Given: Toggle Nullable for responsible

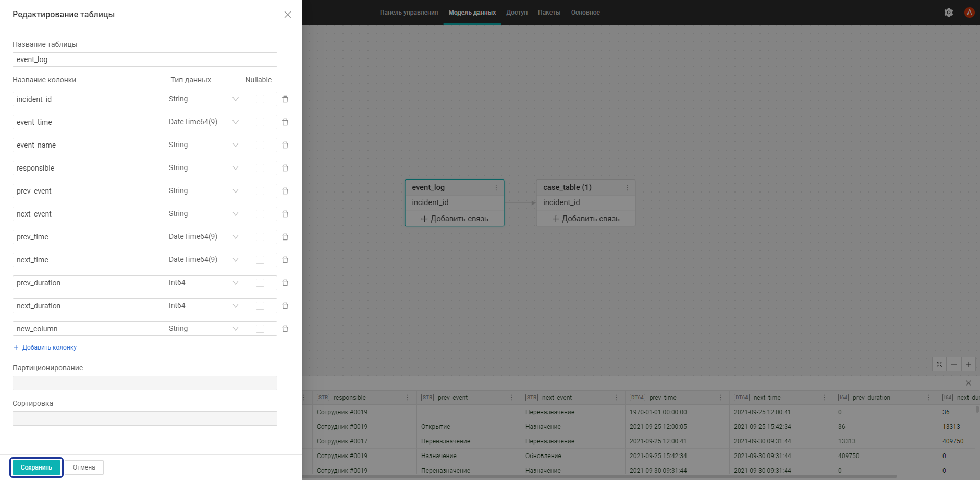Looking at the screenshot, I should coord(260,168).
